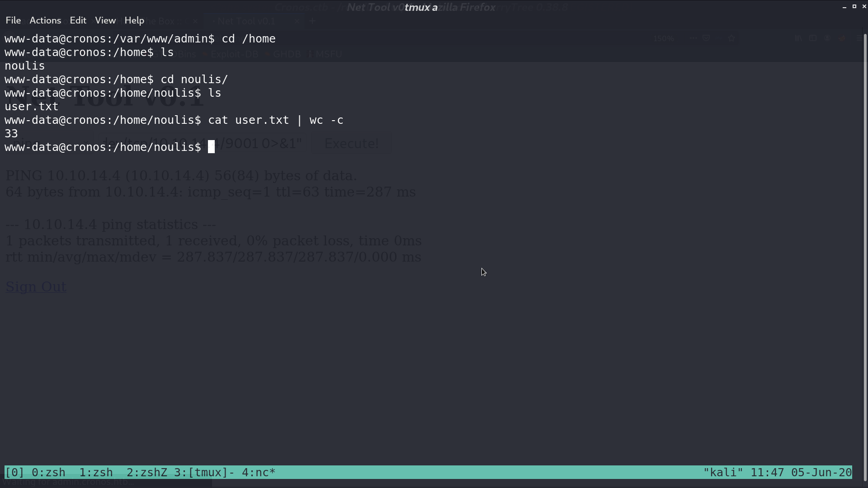Click the "kali" hostname in status bar
868x488 pixels.
point(723,473)
